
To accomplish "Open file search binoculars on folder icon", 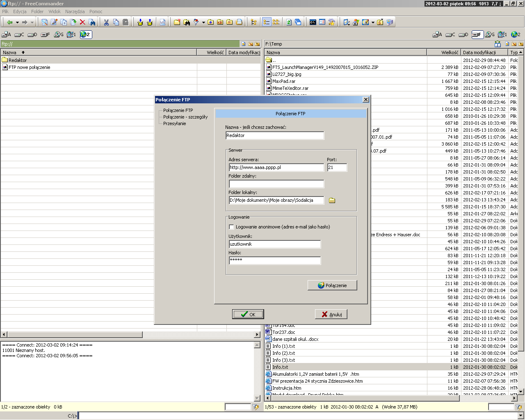I will [x=187, y=22].
